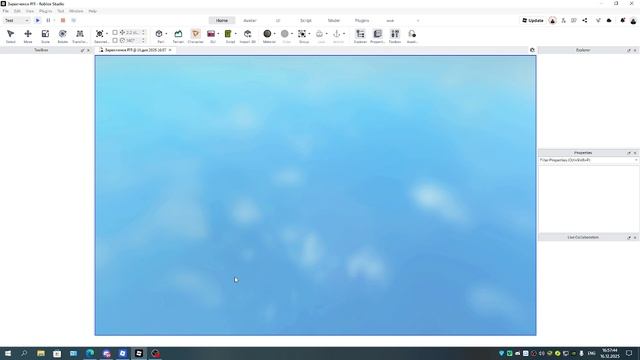Click the cloud icon in top bar

pyautogui.click(x=609, y=20)
